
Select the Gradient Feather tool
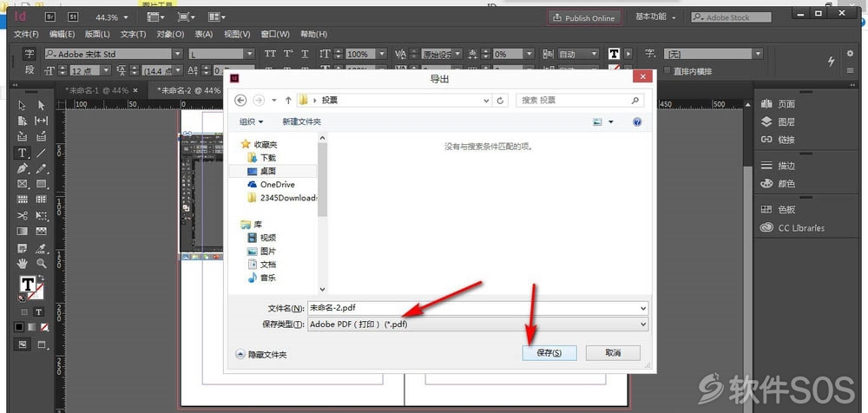(x=41, y=231)
